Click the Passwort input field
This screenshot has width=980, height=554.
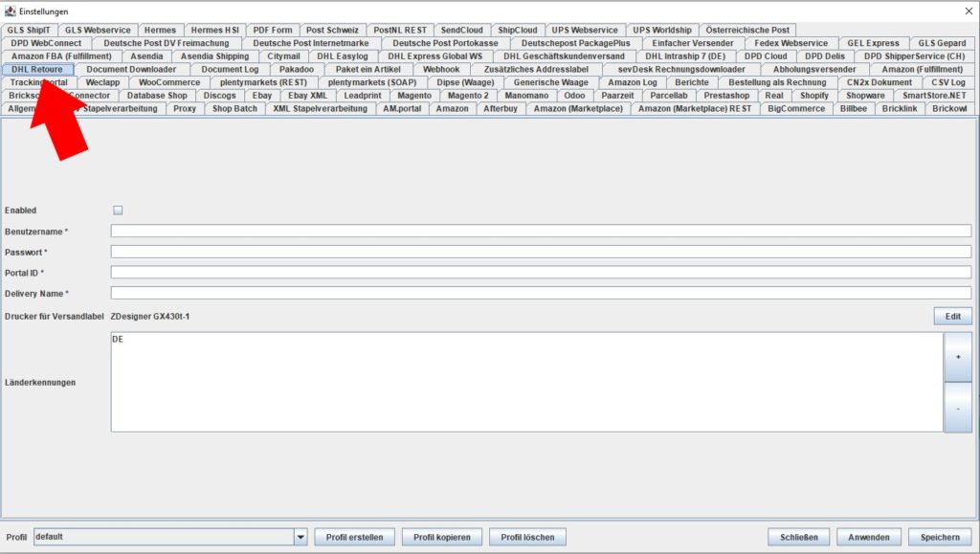point(541,252)
